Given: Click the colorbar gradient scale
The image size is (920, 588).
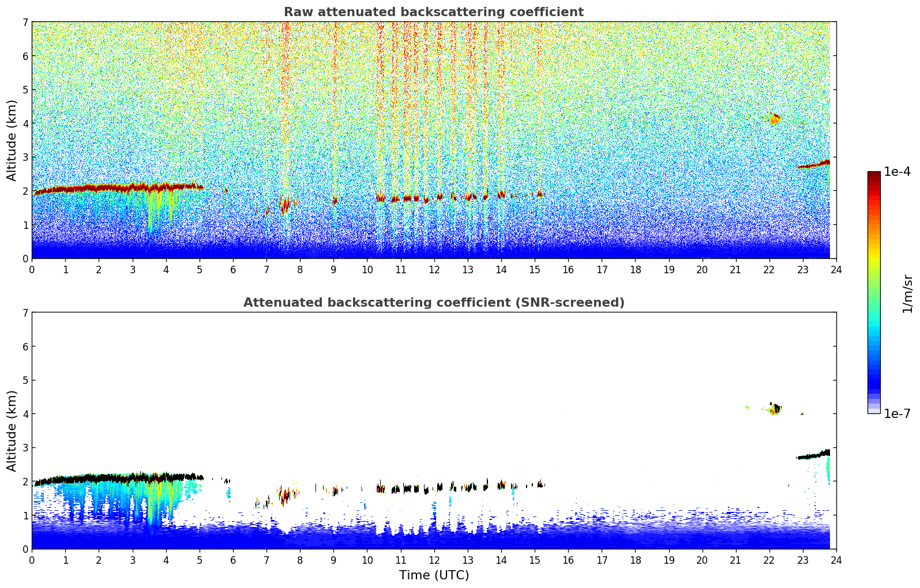Looking at the screenshot, I should [874, 292].
